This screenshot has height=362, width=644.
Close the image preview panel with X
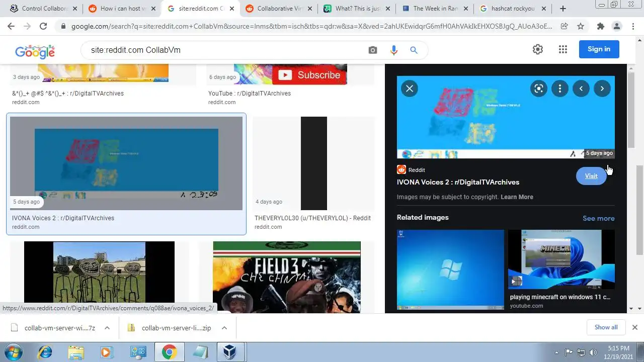click(410, 88)
